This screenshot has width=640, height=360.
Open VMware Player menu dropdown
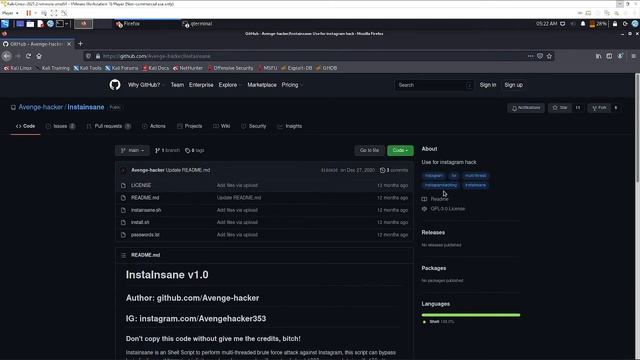(10, 13)
